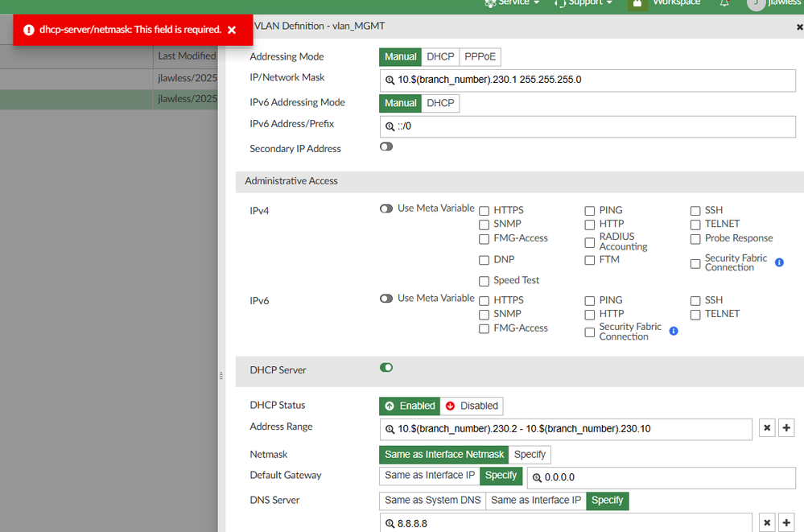Click the Default Gateway 0.0.0.0 field

[662, 477]
